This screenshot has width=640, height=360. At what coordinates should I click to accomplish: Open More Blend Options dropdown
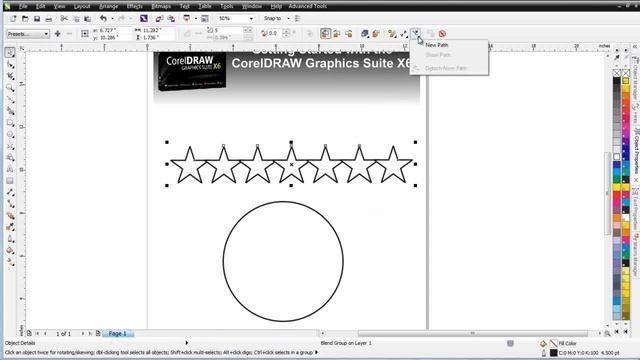coord(392,34)
